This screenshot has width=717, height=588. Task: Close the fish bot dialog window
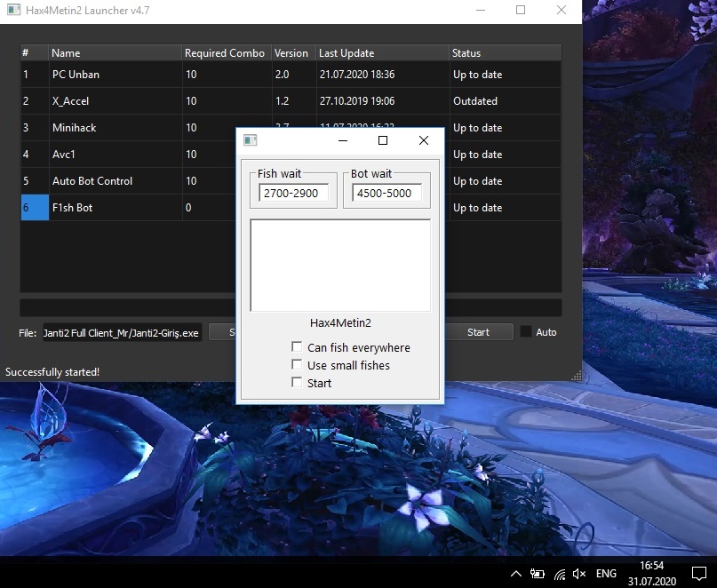tap(424, 140)
